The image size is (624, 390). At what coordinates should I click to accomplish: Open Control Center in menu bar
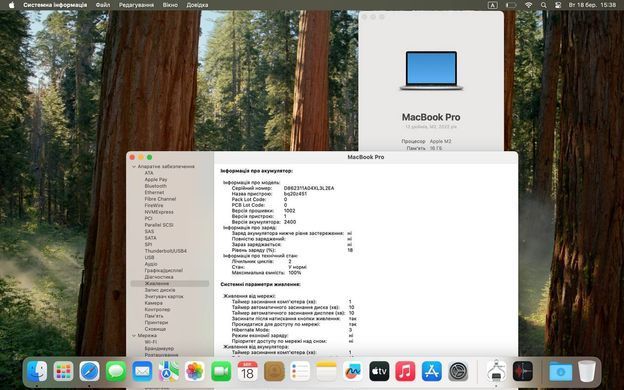(558, 5)
